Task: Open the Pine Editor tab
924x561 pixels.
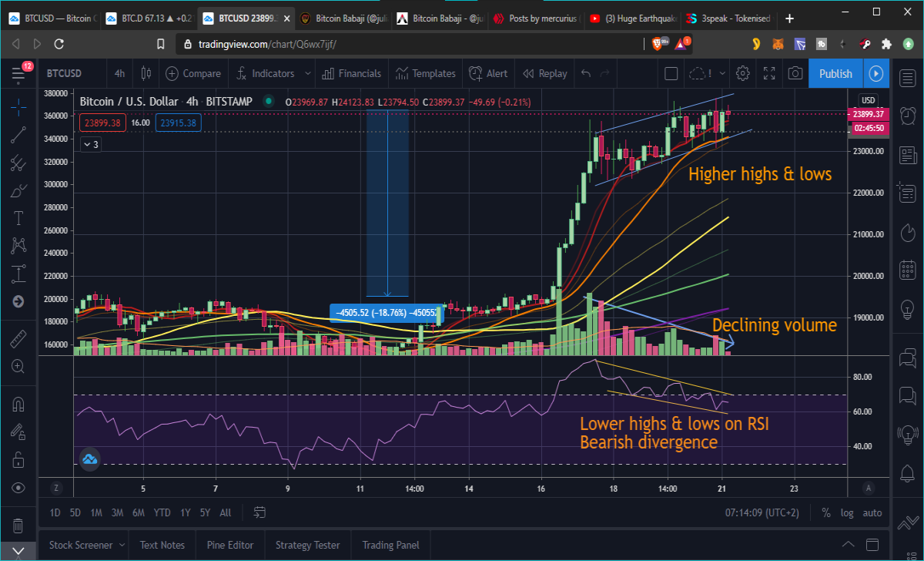Action: [230, 545]
